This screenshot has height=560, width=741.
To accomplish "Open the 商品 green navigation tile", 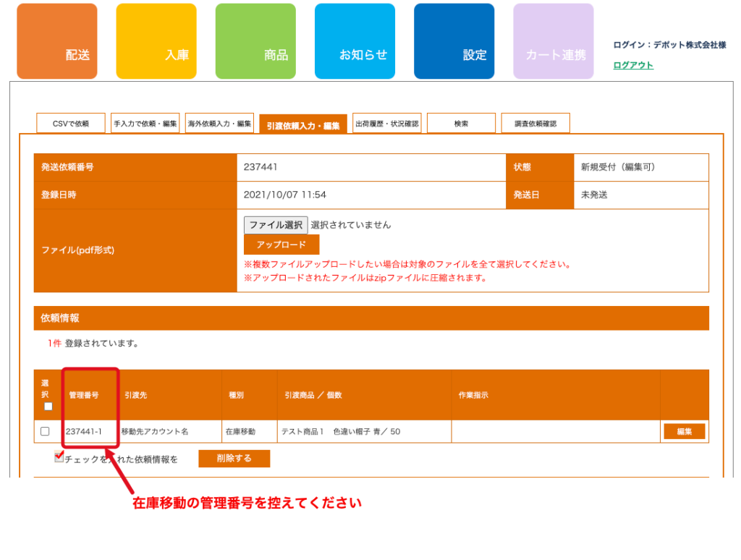I will coord(255,41).
